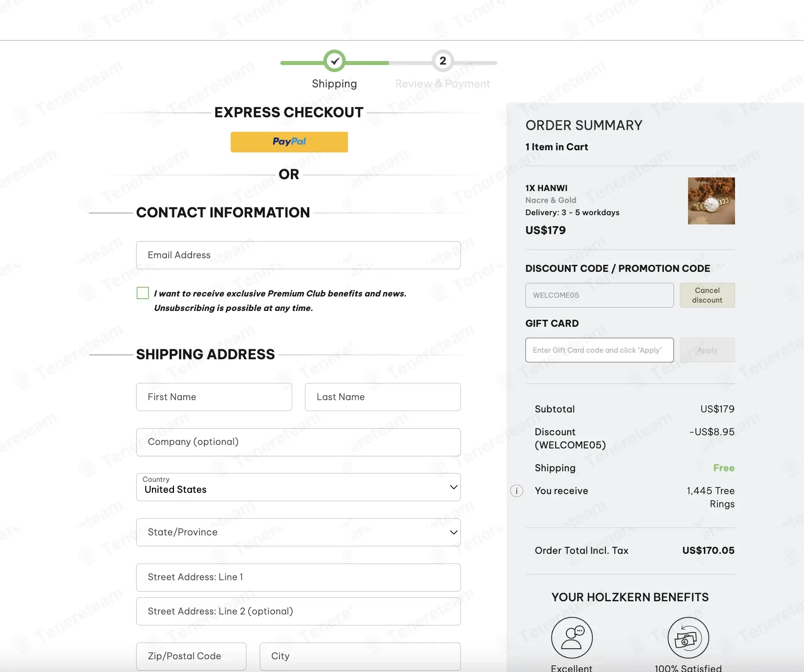The width and height of the screenshot is (804, 672).
Task: Click the Excellent customer service benefit icon
Action: [572, 638]
